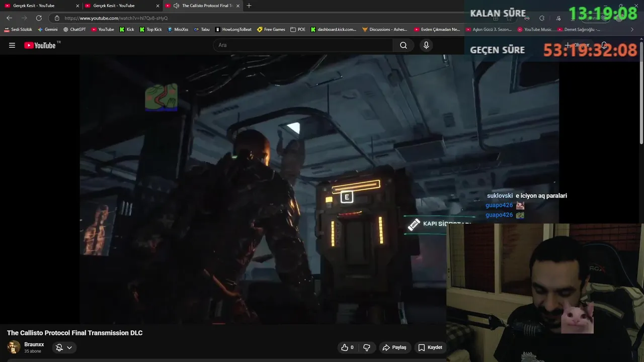This screenshot has height=362, width=644.
Task: Open the Oluştur create menu
Action: pos(577,45)
